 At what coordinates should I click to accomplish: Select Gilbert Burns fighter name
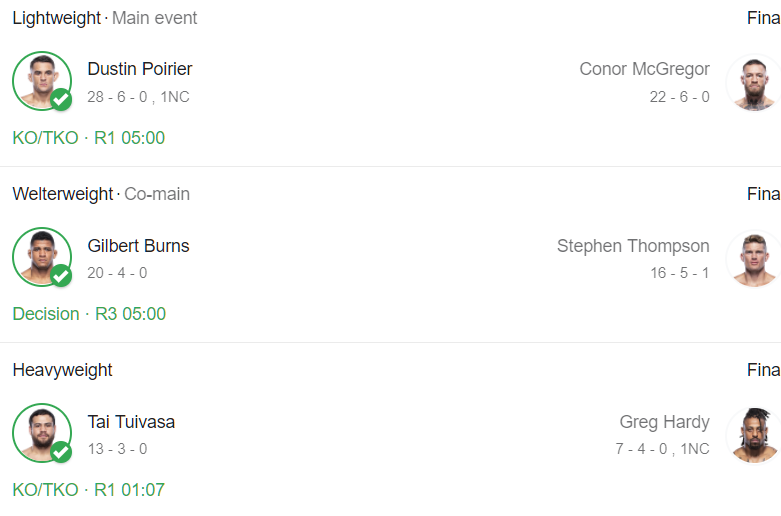[x=138, y=246]
